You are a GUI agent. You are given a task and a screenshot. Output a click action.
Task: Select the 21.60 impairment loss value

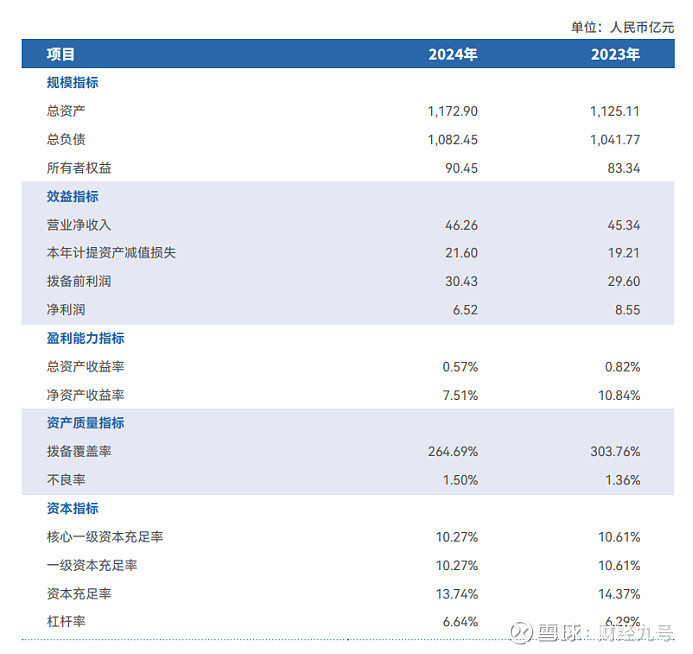coord(461,253)
